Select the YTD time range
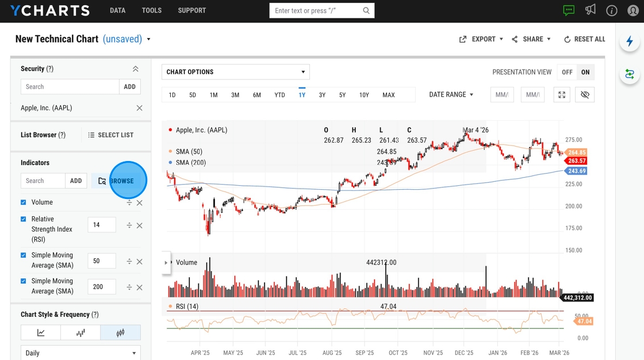The image size is (644, 360). [x=279, y=95]
